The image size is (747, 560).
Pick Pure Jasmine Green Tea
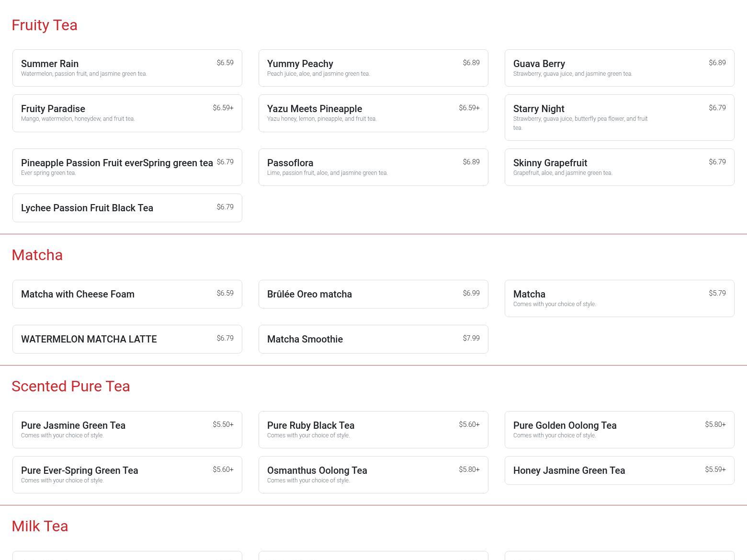[127, 430]
